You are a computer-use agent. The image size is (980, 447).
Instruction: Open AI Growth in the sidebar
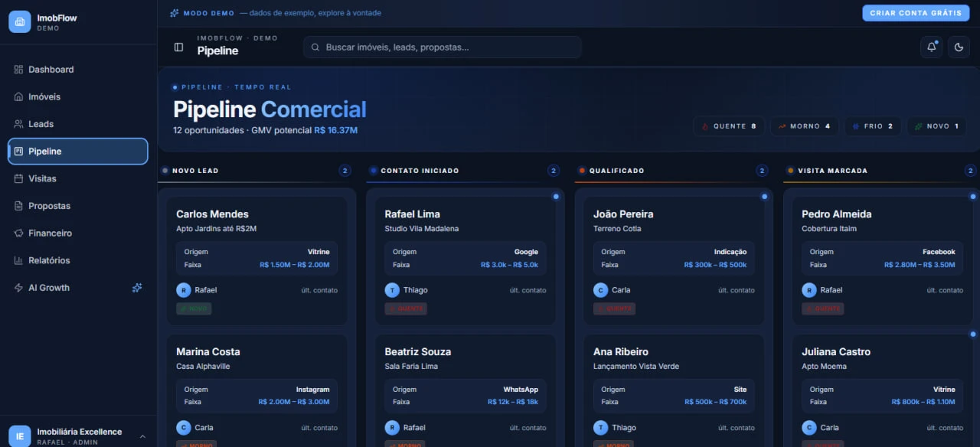click(x=77, y=288)
